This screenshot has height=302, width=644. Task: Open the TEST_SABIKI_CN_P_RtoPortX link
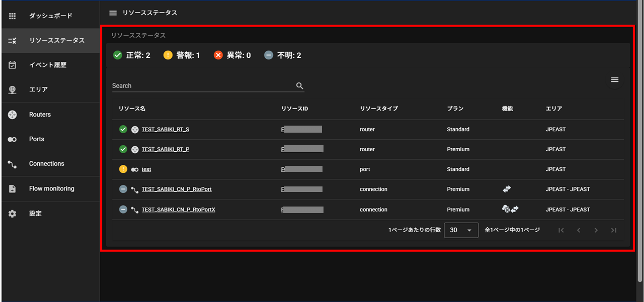click(x=178, y=210)
